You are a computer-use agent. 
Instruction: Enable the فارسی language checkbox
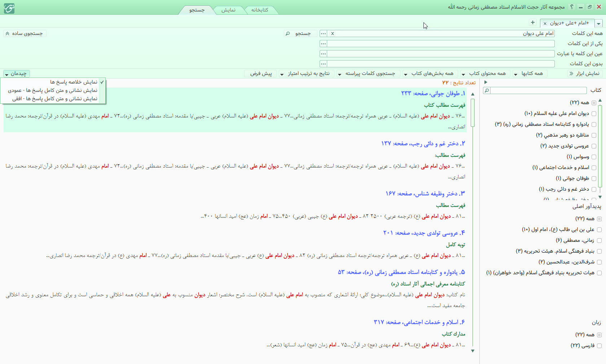tap(599, 346)
